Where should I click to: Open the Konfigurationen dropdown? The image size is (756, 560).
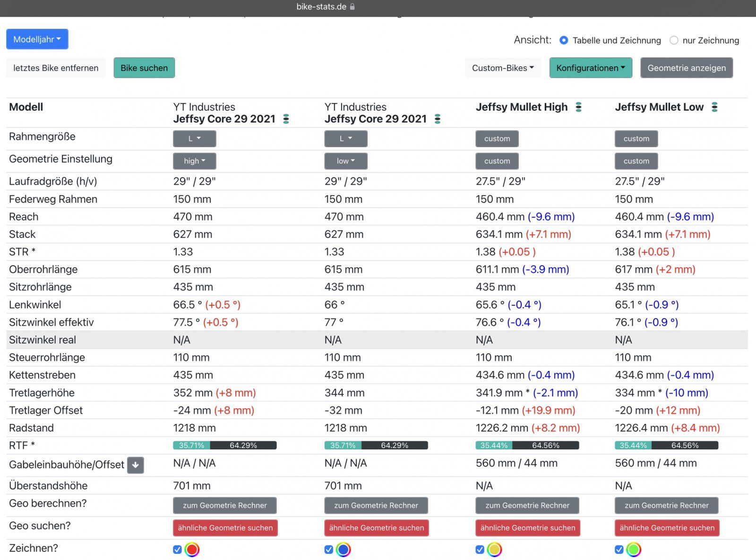pyautogui.click(x=591, y=68)
